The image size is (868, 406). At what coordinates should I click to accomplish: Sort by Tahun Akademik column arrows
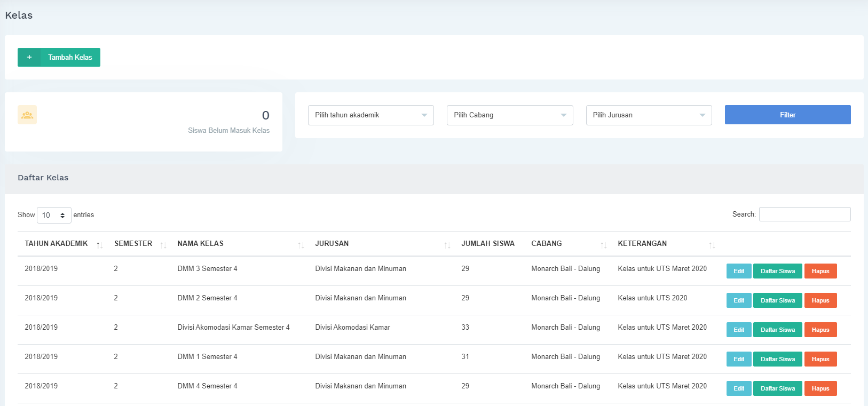pos(99,245)
